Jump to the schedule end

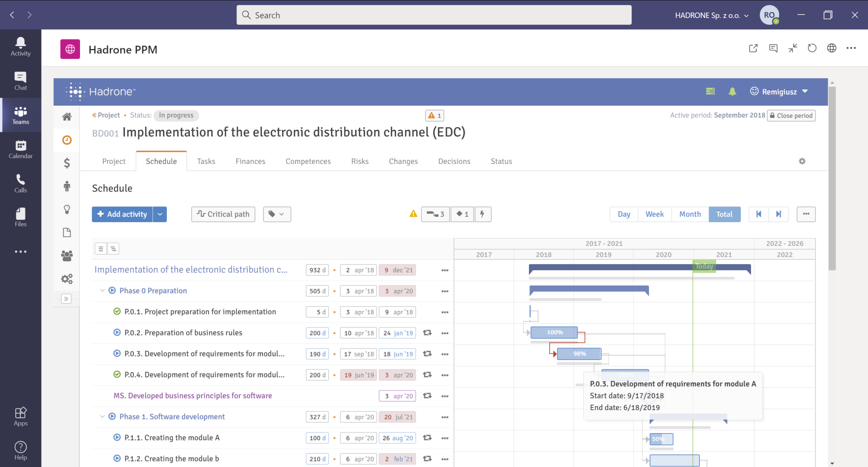tap(778, 214)
